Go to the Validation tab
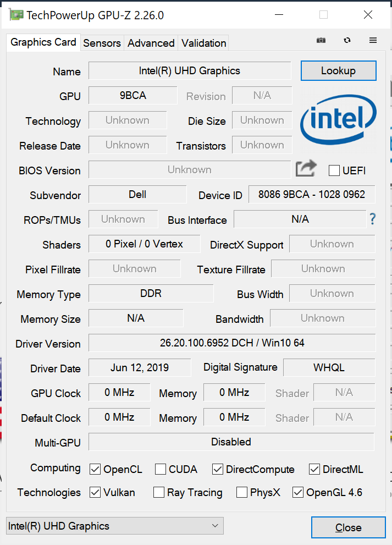This screenshot has height=545, width=392. [203, 43]
